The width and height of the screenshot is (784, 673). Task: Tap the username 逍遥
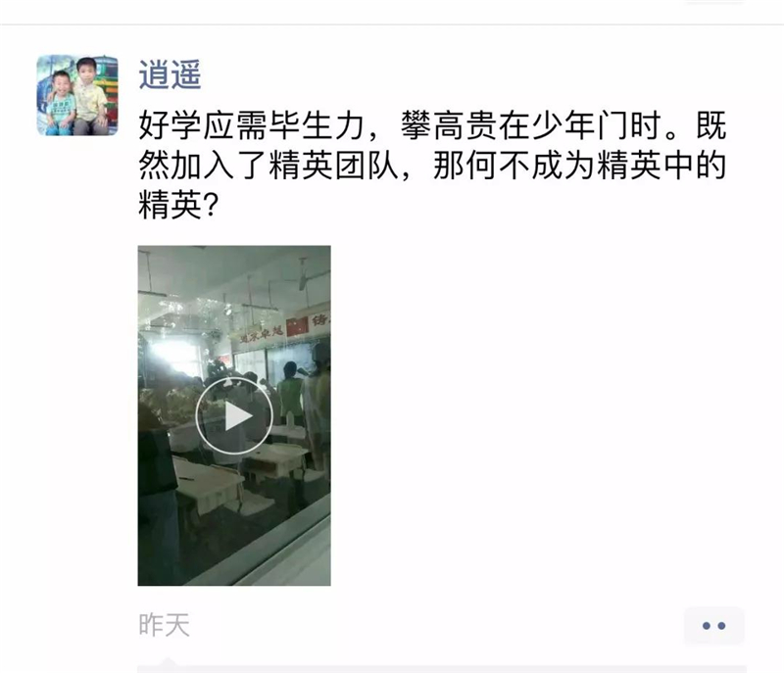(x=170, y=75)
